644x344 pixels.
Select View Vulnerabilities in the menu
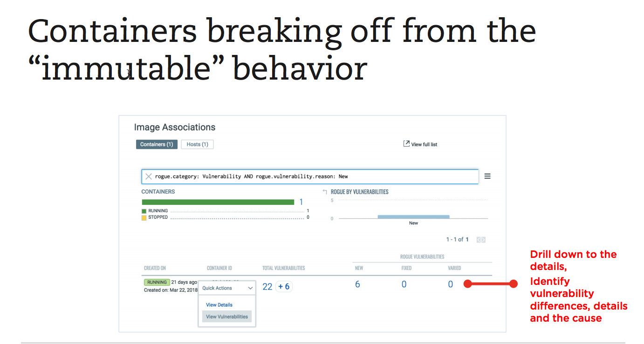point(227,316)
